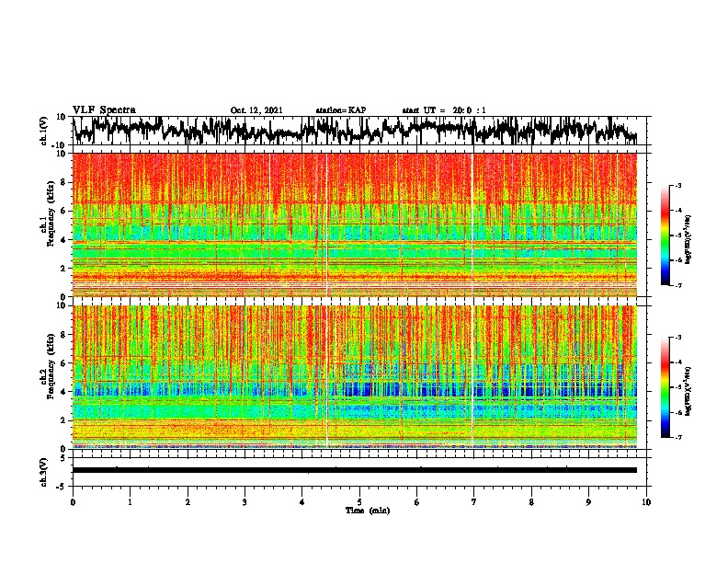Click the ch.1 voltage waveform trace
The height and width of the screenshot is (563, 728).
pos(354,131)
